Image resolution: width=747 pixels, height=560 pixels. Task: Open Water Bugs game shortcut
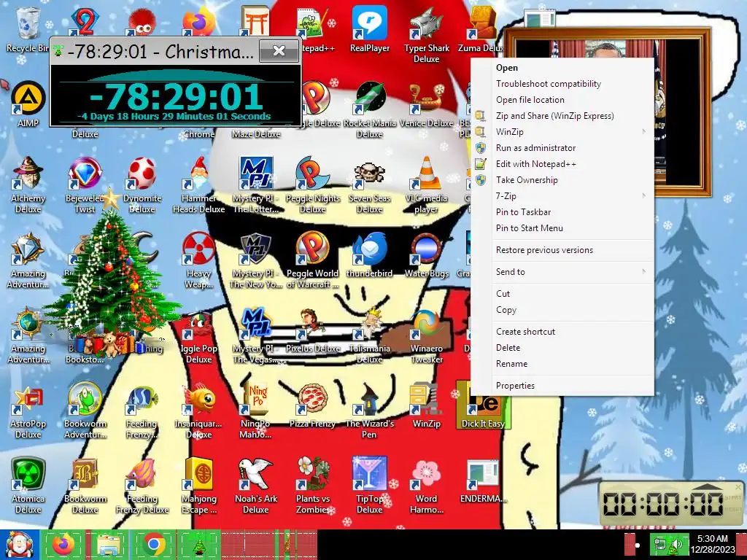click(x=426, y=255)
